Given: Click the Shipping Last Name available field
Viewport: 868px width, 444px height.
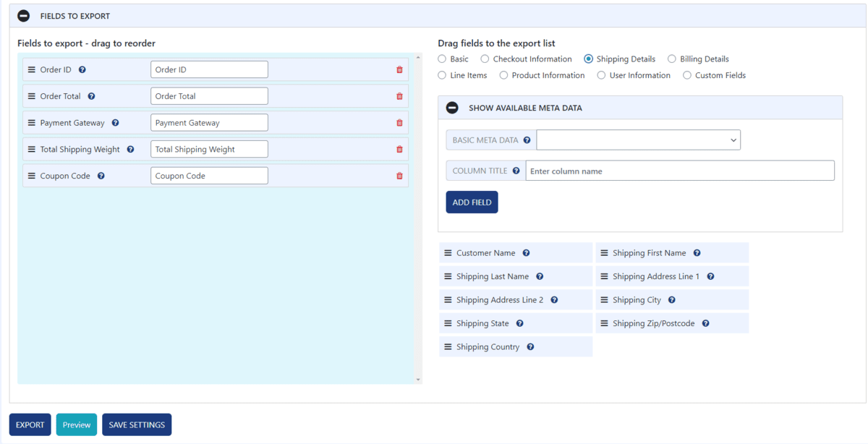Looking at the screenshot, I should point(516,276).
